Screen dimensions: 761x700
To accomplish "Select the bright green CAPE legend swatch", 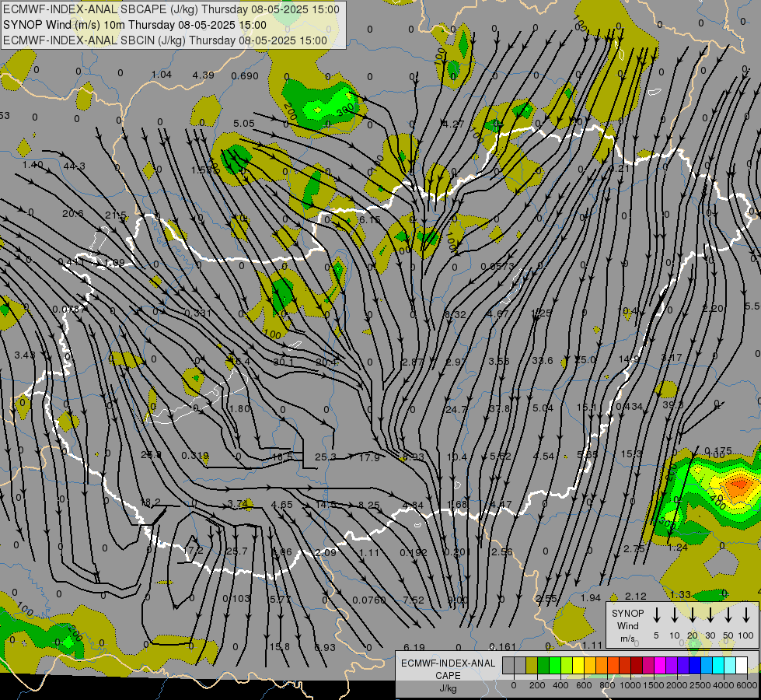I will [555, 665].
